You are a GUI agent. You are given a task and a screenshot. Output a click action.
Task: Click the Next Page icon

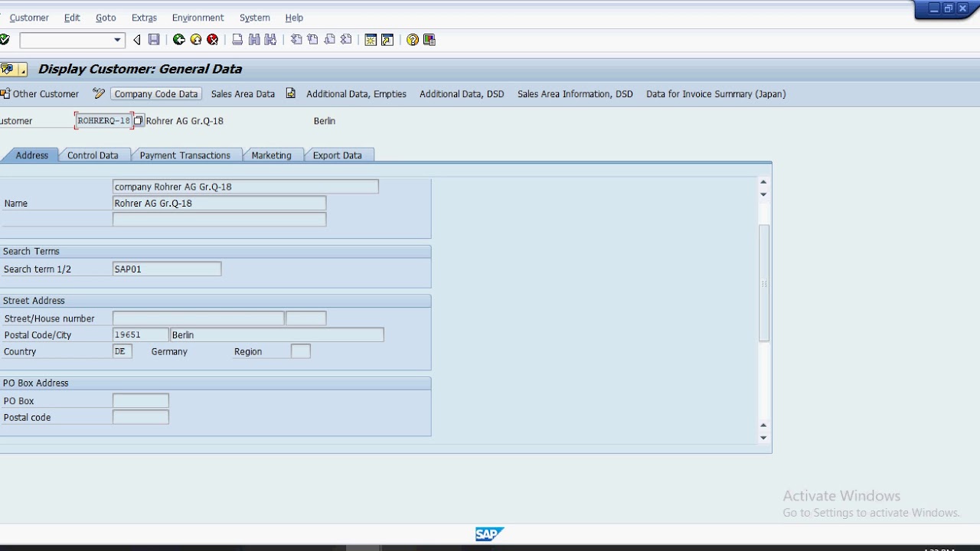click(329, 40)
